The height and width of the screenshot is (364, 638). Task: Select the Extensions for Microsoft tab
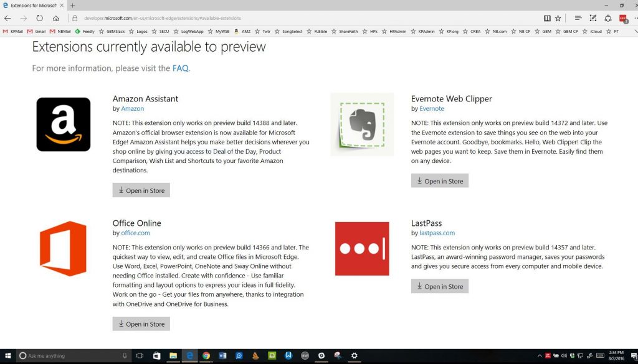(x=32, y=5)
